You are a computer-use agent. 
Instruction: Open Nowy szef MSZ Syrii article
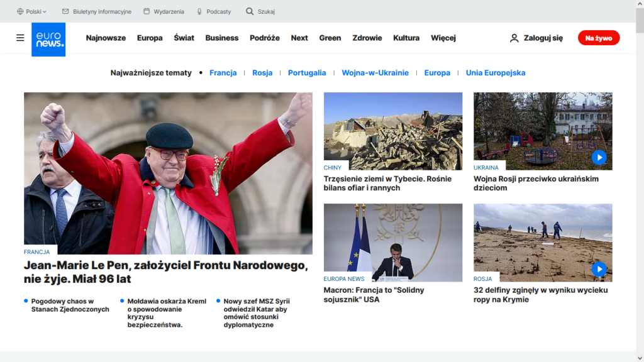pos(257,313)
